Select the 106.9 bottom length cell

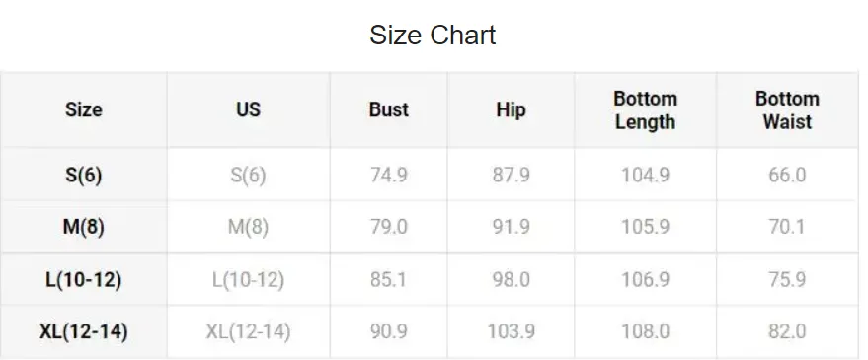click(646, 279)
